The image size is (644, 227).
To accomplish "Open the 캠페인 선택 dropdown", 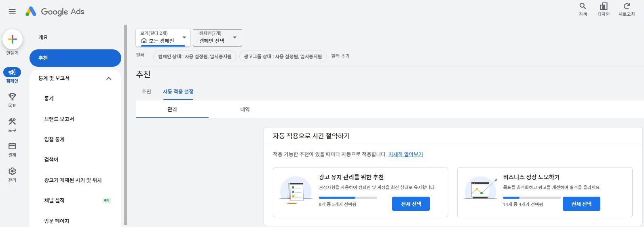I will (x=217, y=38).
